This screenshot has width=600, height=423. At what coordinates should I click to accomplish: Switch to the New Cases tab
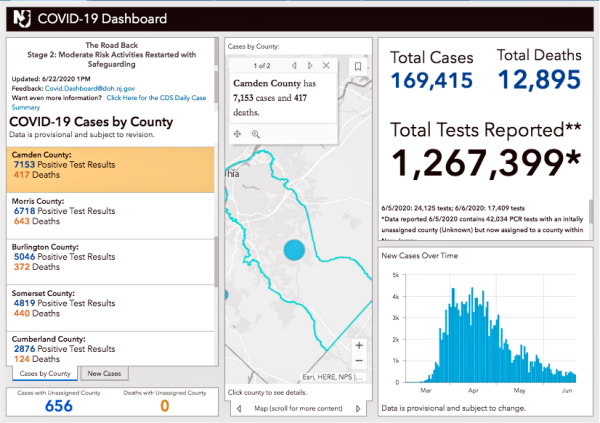[x=104, y=373]
